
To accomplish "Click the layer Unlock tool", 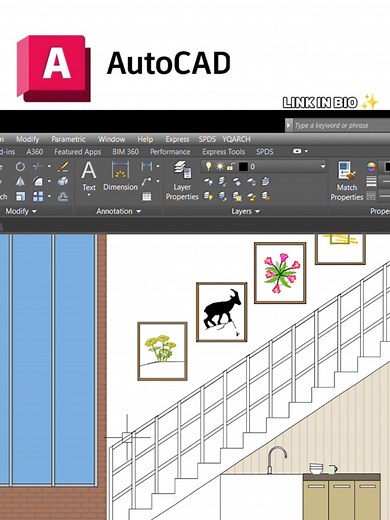I will click(251, 196).
